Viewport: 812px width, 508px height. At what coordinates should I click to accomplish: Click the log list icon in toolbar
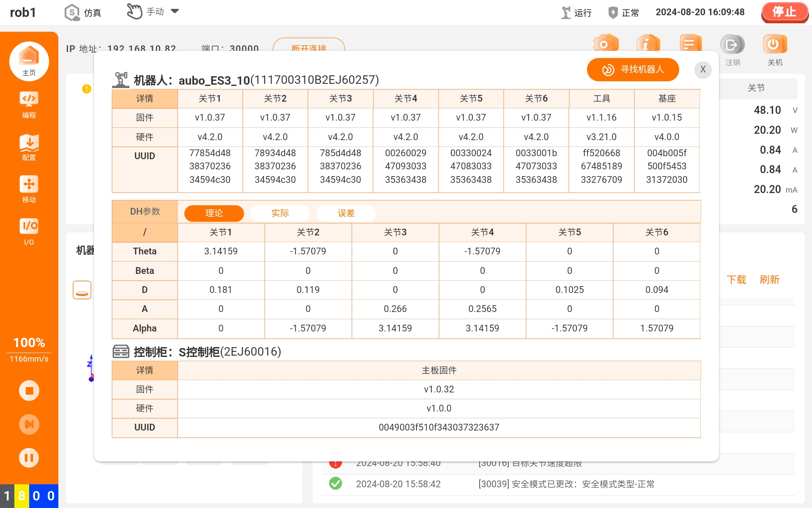click(x=691, y=44)
